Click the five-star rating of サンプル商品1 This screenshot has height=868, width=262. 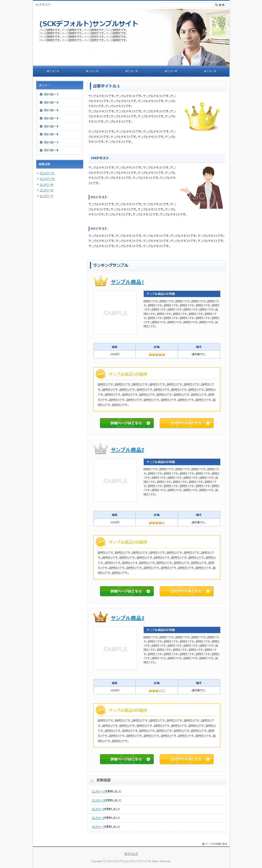click(x=157, y=354)
